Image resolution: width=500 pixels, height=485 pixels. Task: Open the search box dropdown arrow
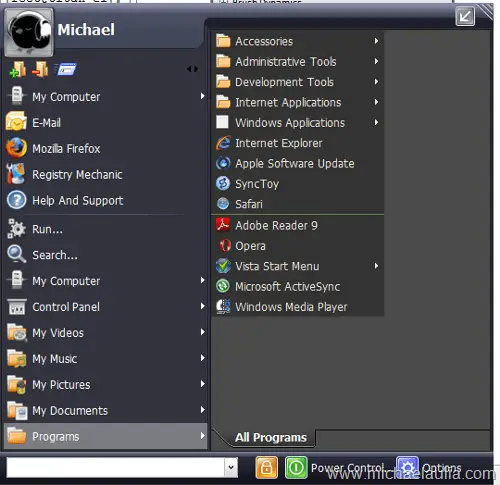pyautogui.click(x=231, y=467)
